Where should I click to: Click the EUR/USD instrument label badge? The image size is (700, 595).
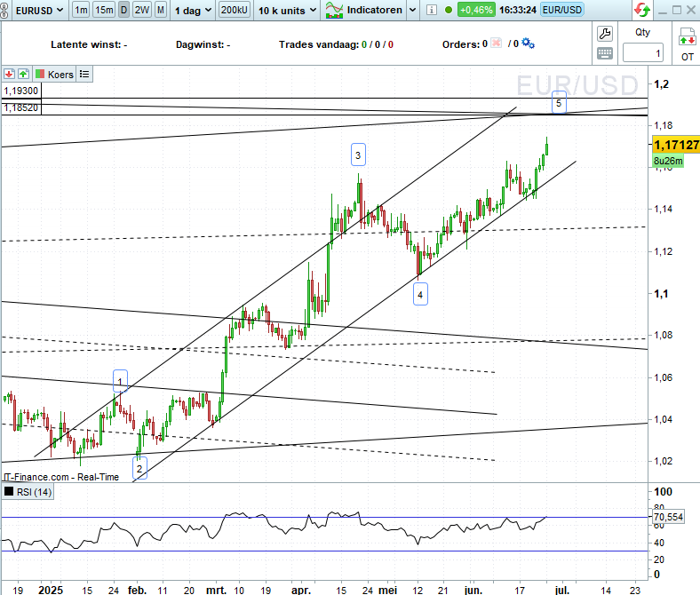[x=562, y=10]
